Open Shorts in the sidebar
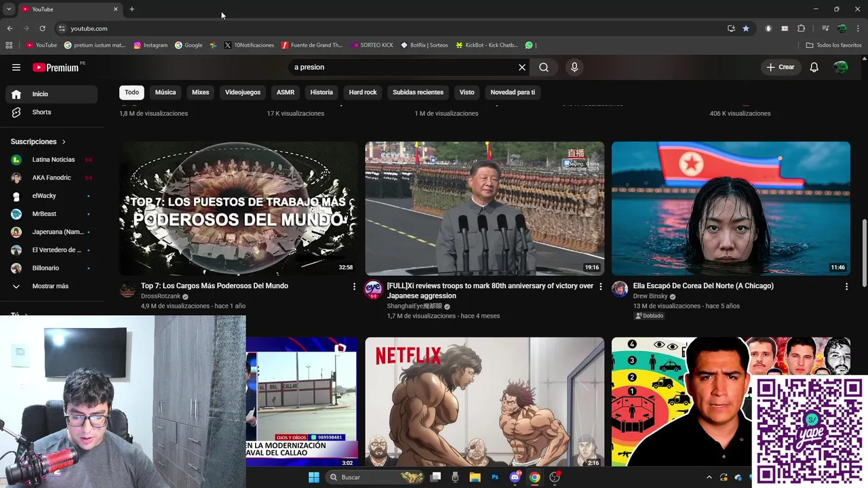The height and width of the screenshot is (488, 868). click(53, 112)
